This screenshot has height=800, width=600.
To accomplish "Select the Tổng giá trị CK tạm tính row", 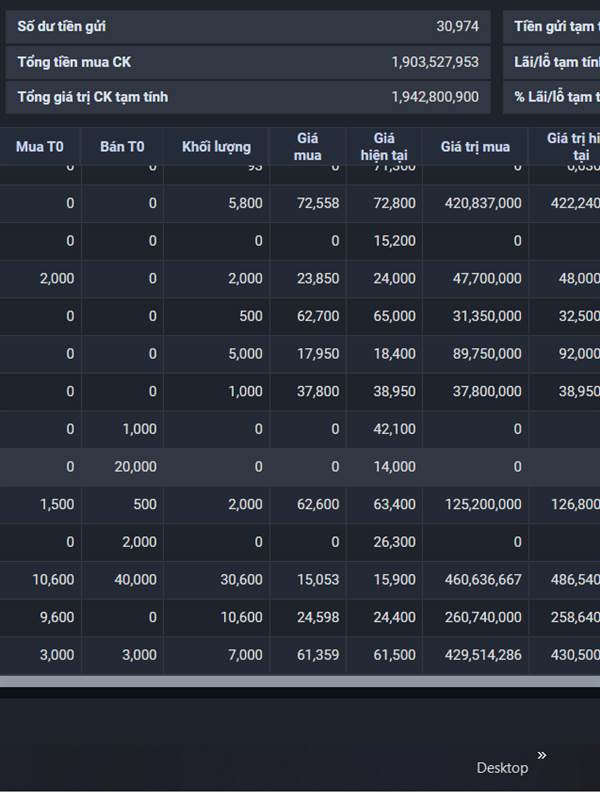I will (248, 97).
